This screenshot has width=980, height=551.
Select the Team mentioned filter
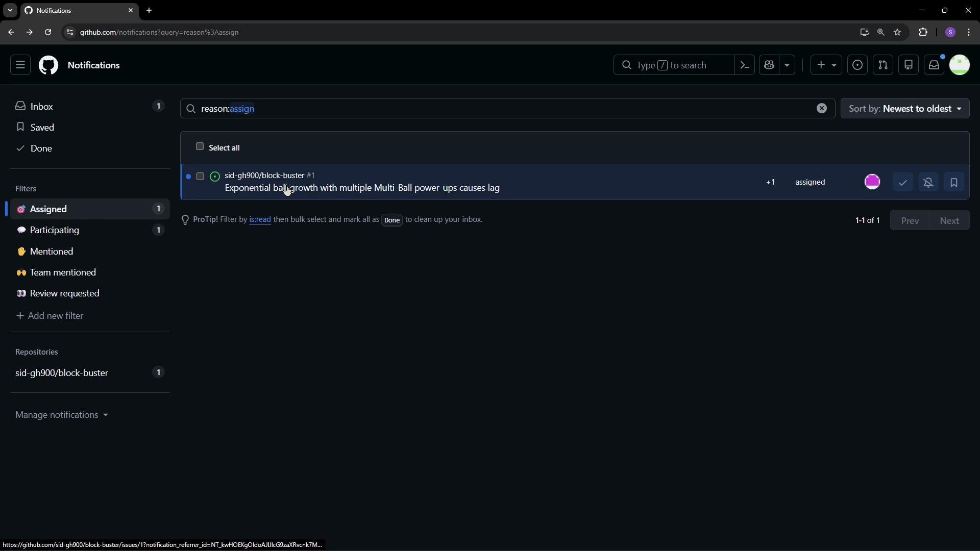pos(90,272)
